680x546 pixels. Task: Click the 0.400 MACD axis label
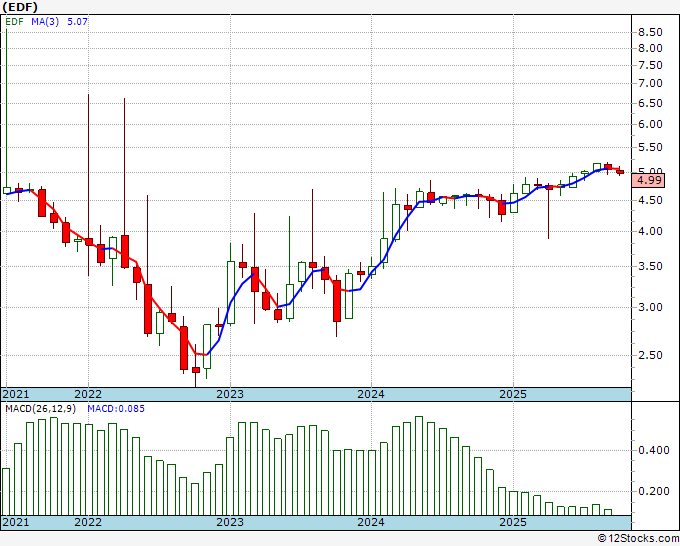[654, 450]
